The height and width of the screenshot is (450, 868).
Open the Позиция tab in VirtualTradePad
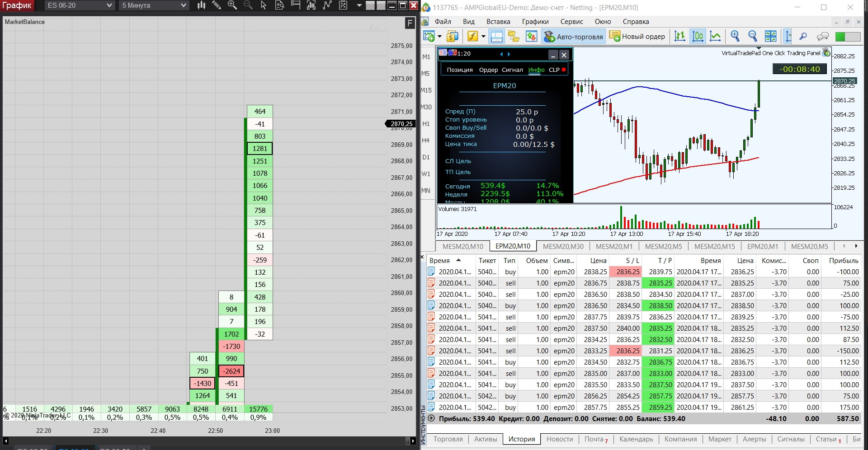[460, 70]
